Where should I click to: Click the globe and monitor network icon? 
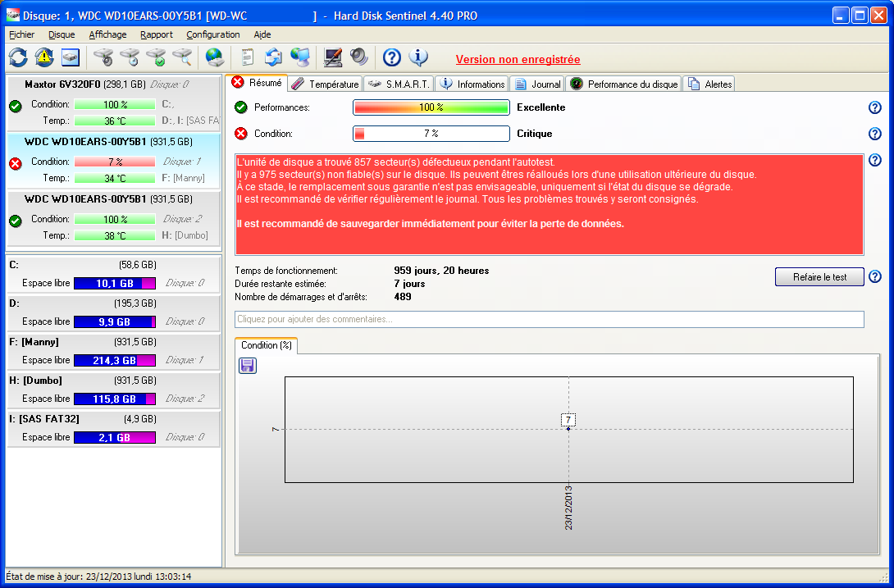point(300,57)
